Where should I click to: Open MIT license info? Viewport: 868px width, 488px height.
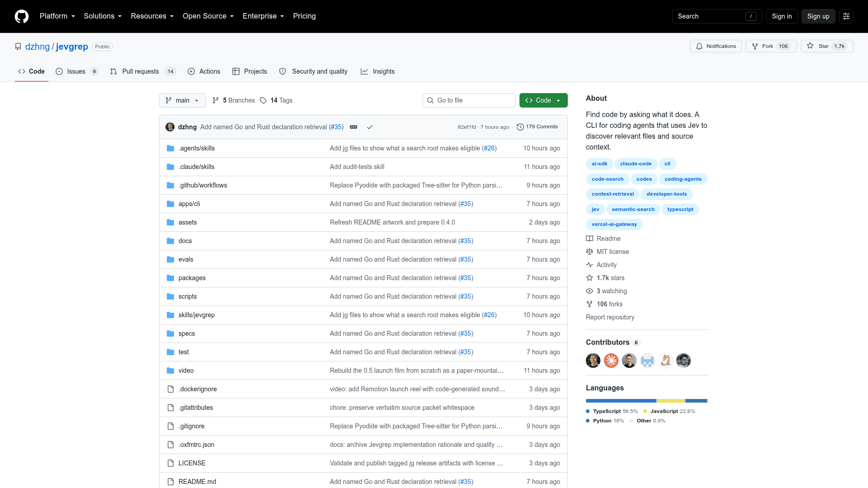[x=608, y=252]
